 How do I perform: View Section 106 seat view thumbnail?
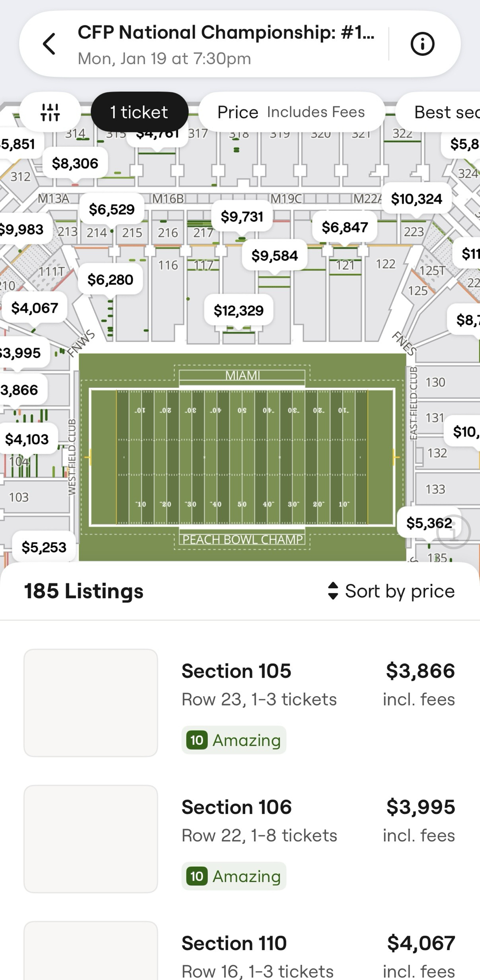[91, 839]
